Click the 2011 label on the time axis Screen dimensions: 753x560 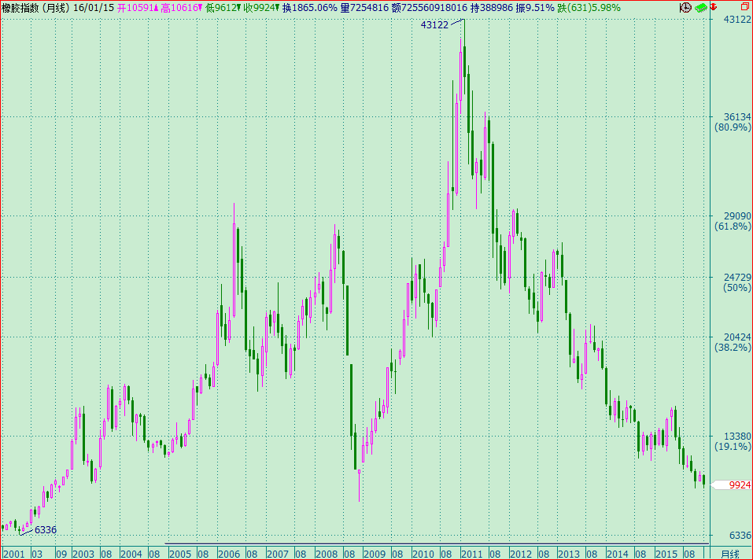(x=472, y=554)
